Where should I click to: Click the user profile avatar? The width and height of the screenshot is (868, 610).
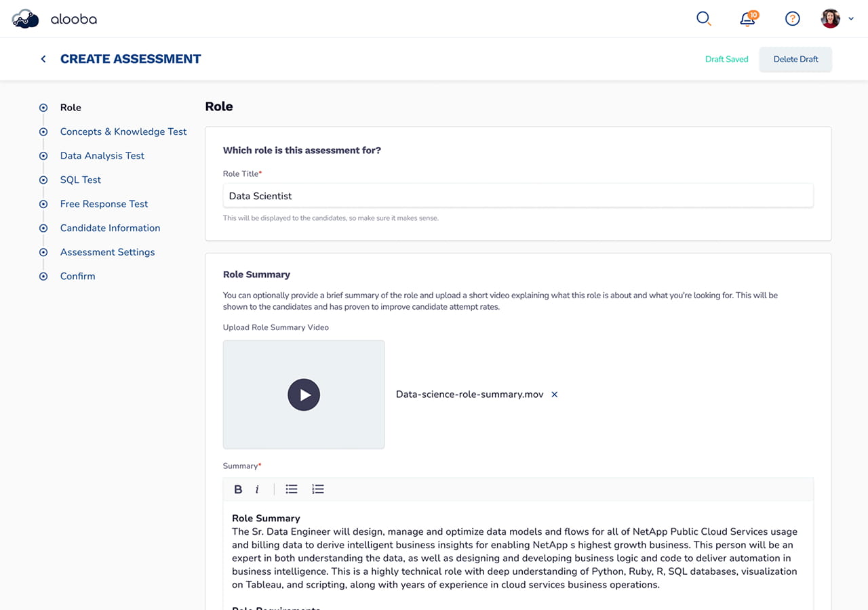tap(831, 19)
